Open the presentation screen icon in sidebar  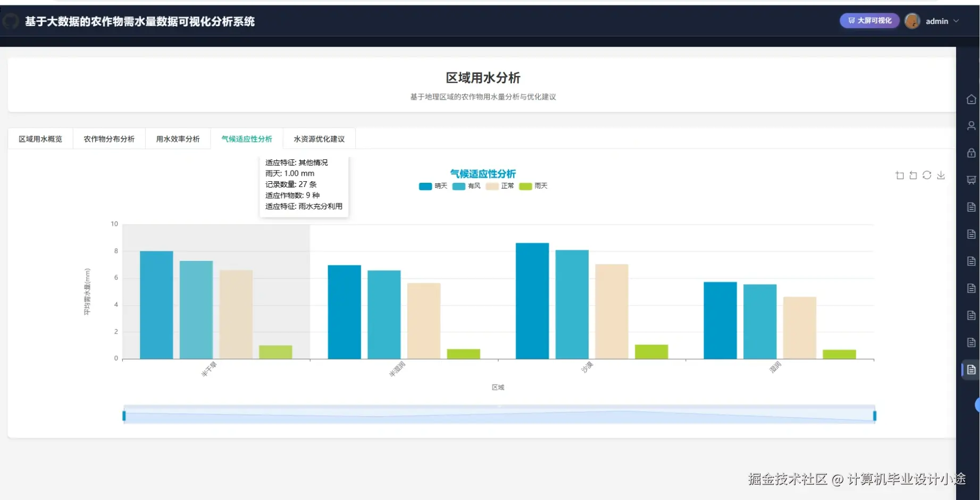(971, 180)
